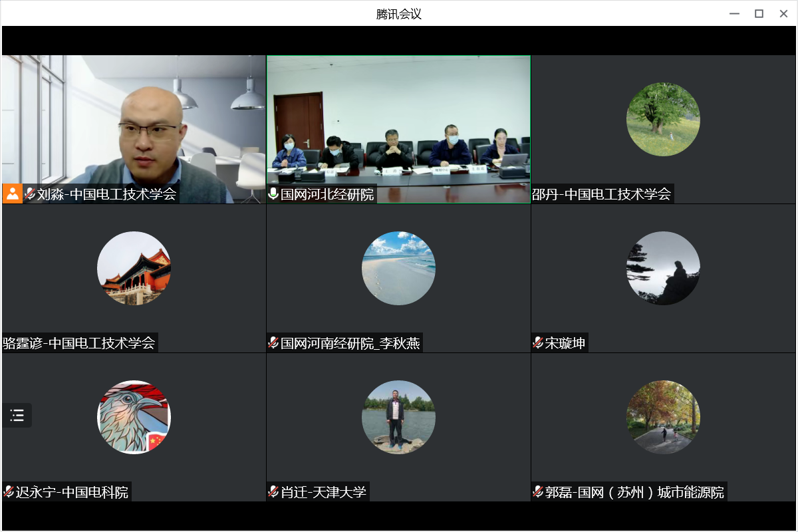Click the green microphone icon for 国网河北经研院
This screenshot has width=798, height=532.
[273, 194]
